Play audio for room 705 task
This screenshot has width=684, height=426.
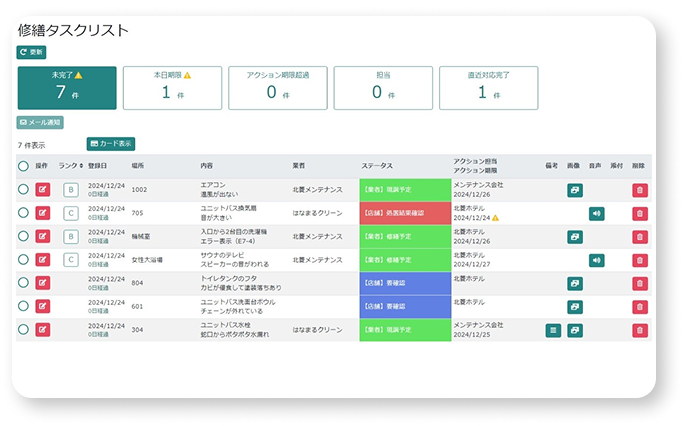(x=596, y=213)
